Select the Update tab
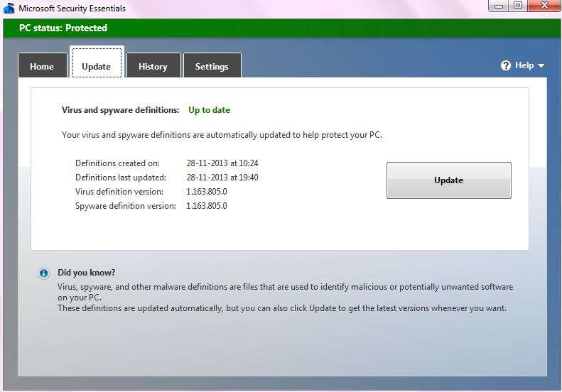Viewport: 562px width, 392px height. (x=97, y=62)
